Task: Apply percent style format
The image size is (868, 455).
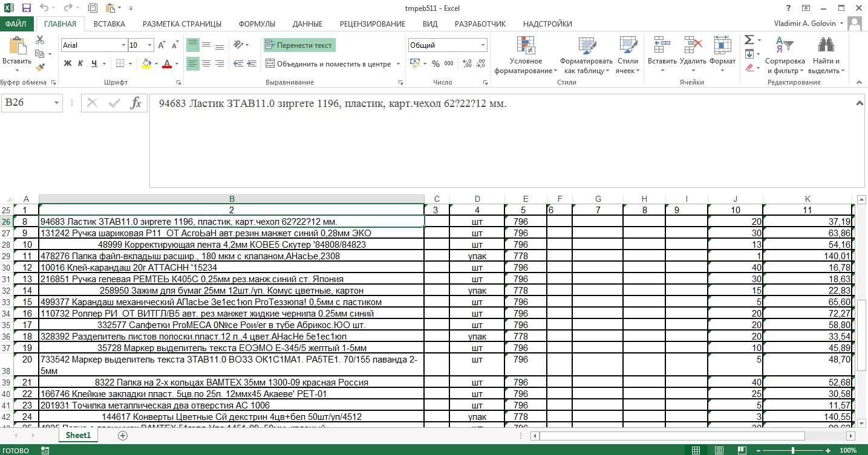Action: click(436, 63)
